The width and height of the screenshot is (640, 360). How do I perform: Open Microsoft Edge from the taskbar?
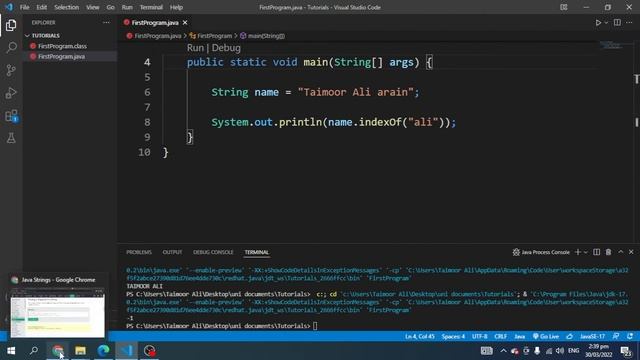tap(103, 351)
